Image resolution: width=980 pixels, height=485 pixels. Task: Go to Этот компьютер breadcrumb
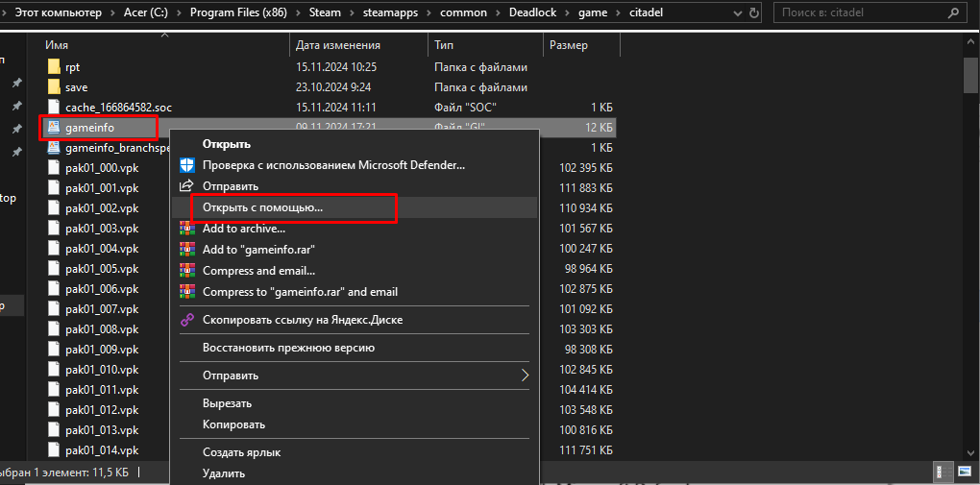pos(58,12)
